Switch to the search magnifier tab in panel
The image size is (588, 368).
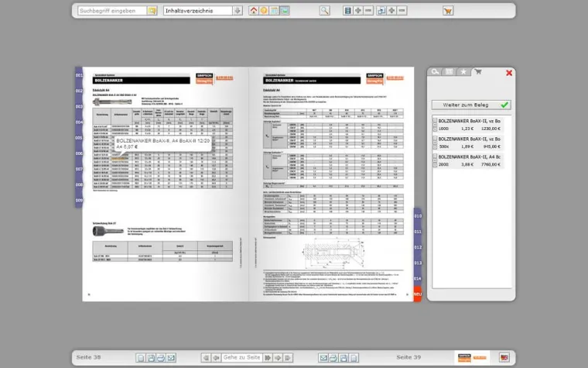pos(436,72)
